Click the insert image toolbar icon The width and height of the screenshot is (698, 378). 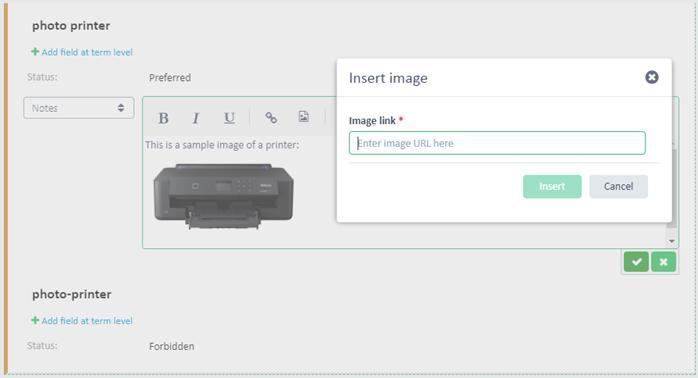[x=304, y=117]
